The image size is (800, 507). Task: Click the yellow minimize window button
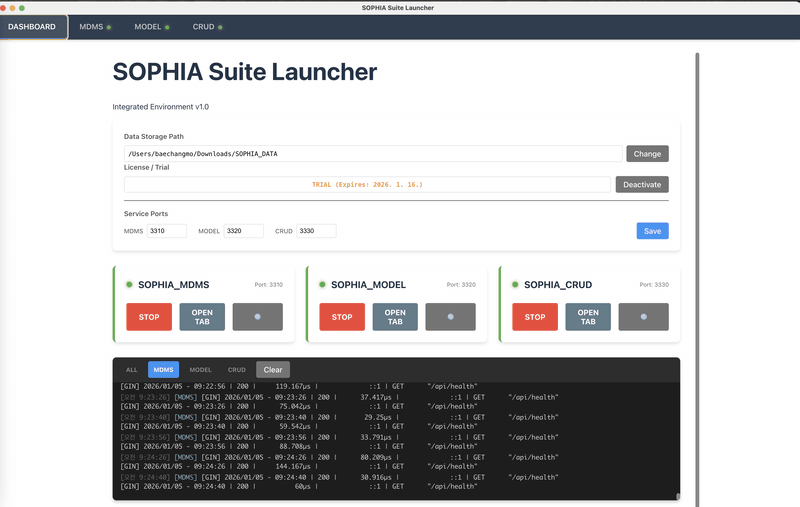coord(12,8)
